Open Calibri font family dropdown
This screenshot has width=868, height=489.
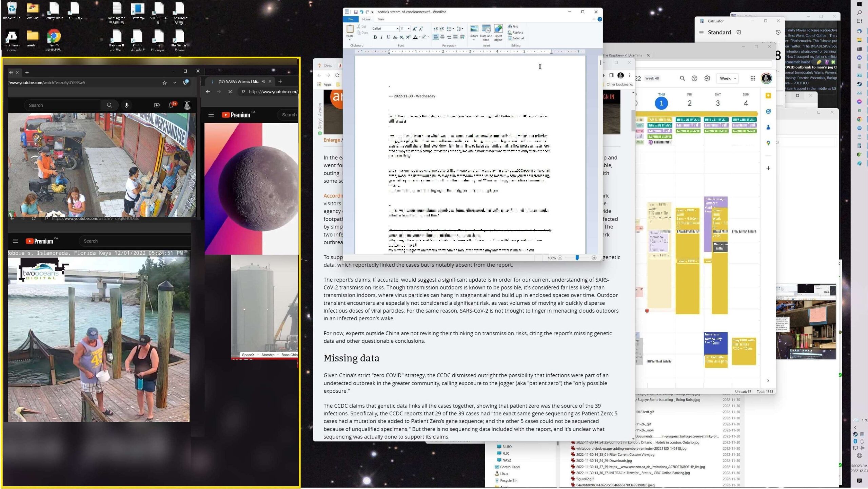pyautogui.click(x=397, y=29)
